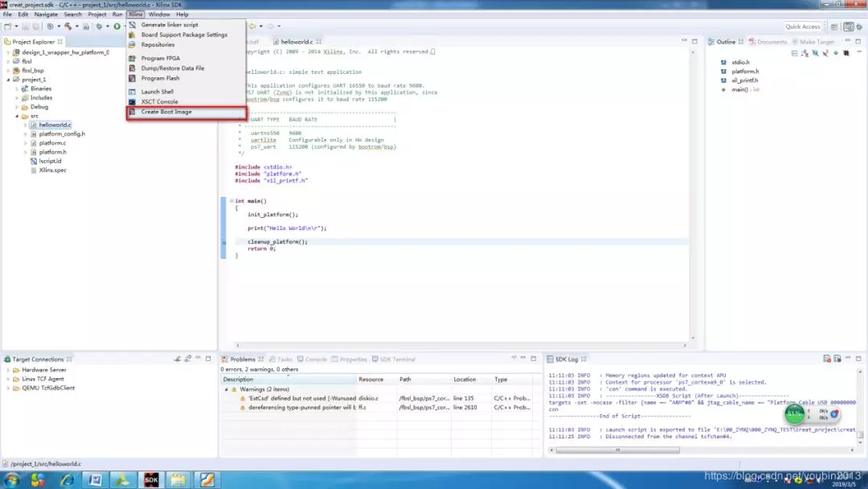Click the build hammer toolbar icon
The image size is (868, 489).
[x=68, y=27]
